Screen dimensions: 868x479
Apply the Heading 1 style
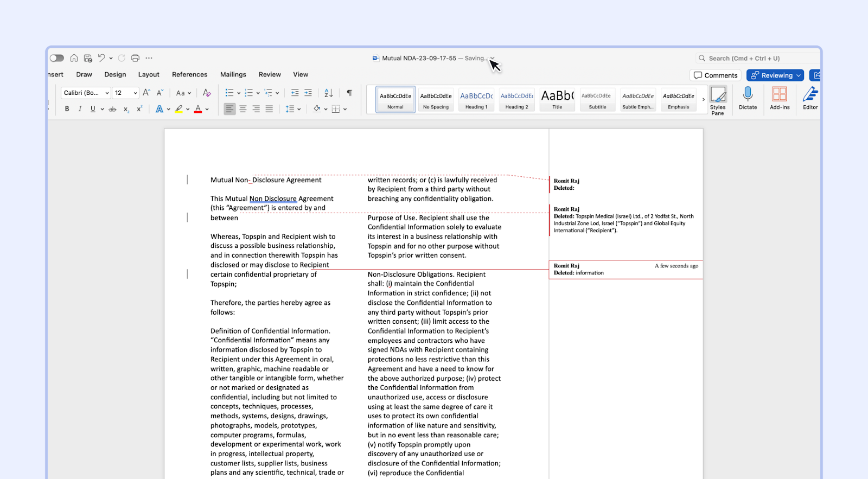point(476,99)
